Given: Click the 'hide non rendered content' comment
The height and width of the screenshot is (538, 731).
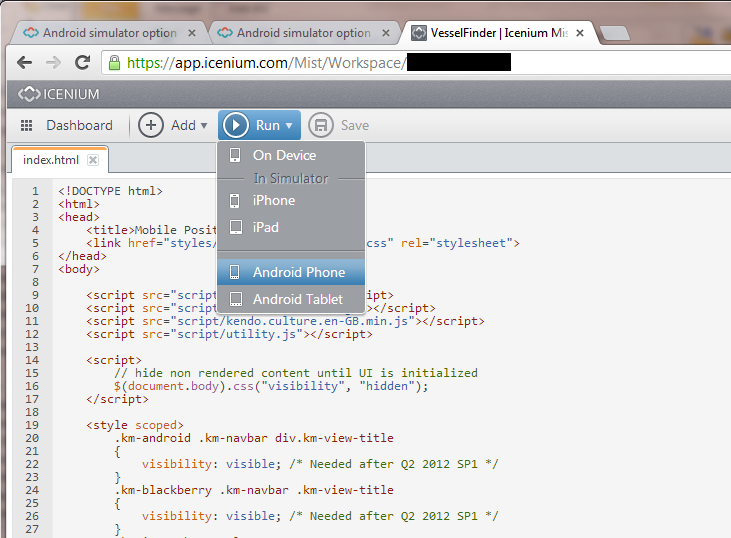Looking at the screenshot, I should point(296,373).
